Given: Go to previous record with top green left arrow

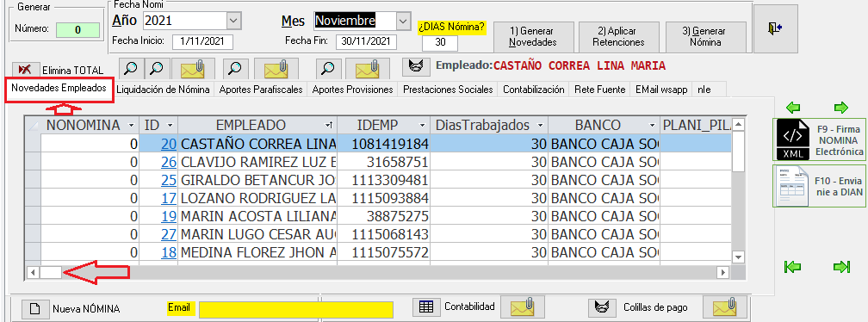Looking at the screenshot, I should (793, 107).
